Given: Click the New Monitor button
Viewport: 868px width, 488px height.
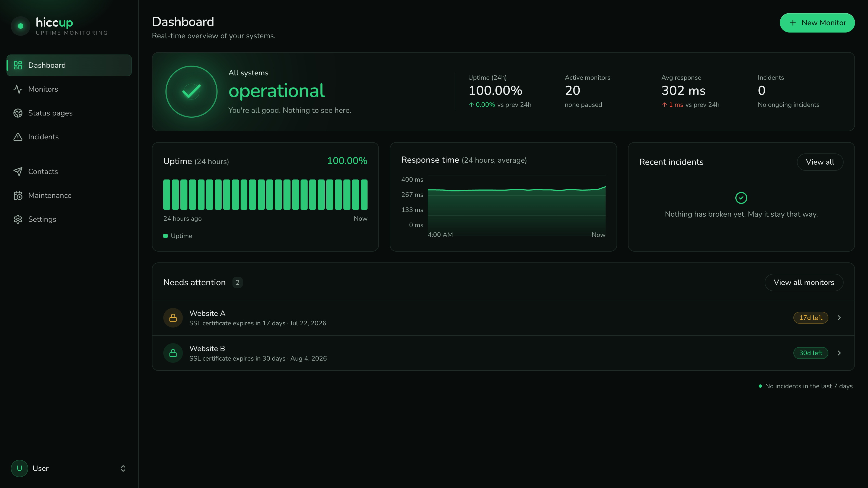Looking at the screenshot, I should coord(817,23).
